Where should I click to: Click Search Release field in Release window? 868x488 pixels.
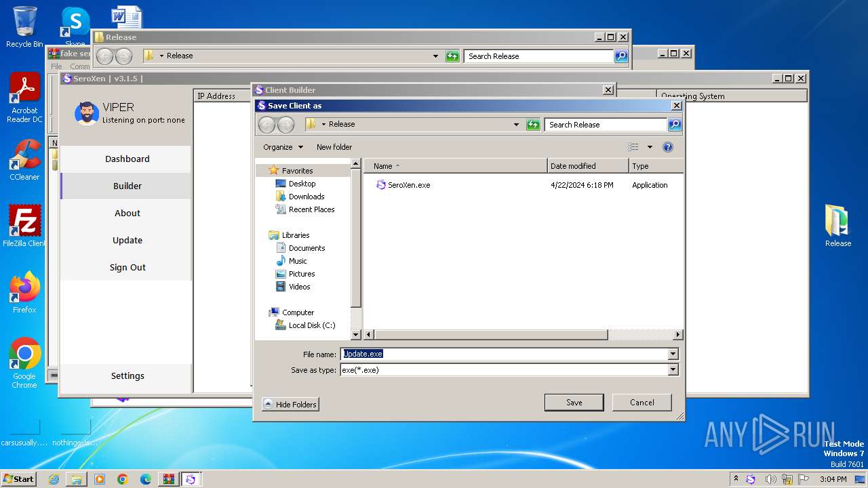pos(538,56)
